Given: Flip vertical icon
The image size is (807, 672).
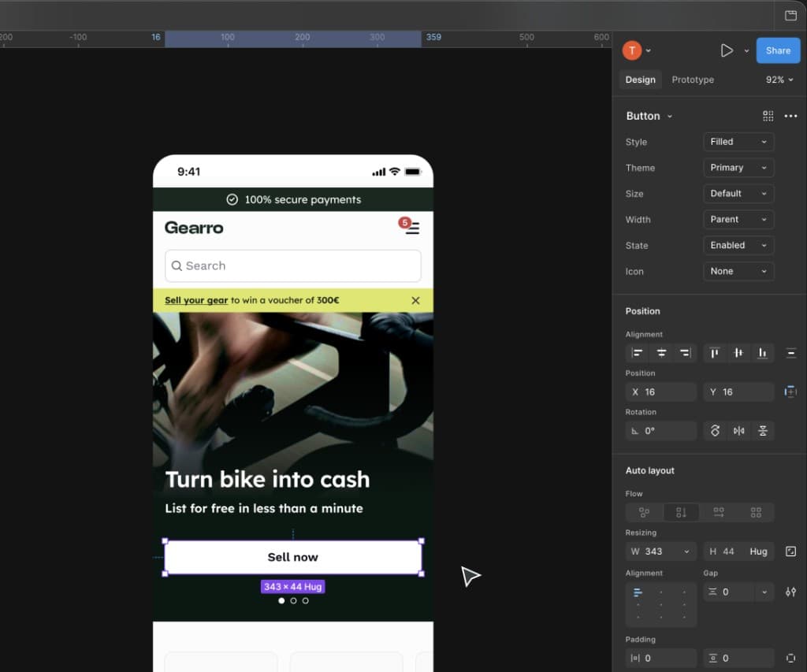Looking at the screenshot, I should coord(763,431).
